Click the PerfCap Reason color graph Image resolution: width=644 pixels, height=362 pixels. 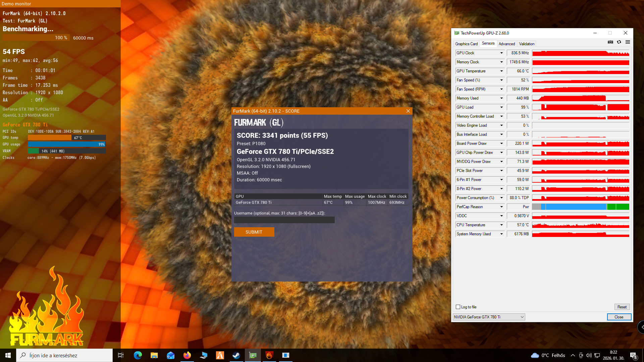(x=580, y=207)
